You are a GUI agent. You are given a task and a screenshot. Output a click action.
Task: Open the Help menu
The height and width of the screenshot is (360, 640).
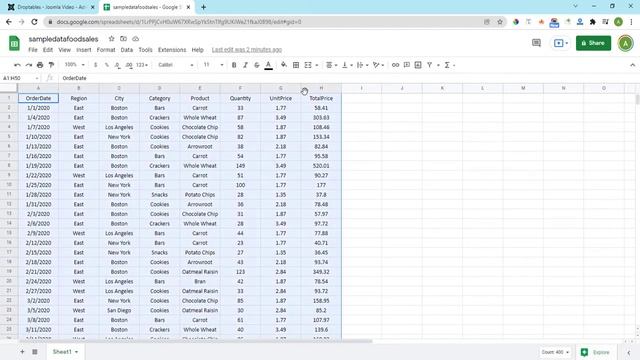pos(198,50)
